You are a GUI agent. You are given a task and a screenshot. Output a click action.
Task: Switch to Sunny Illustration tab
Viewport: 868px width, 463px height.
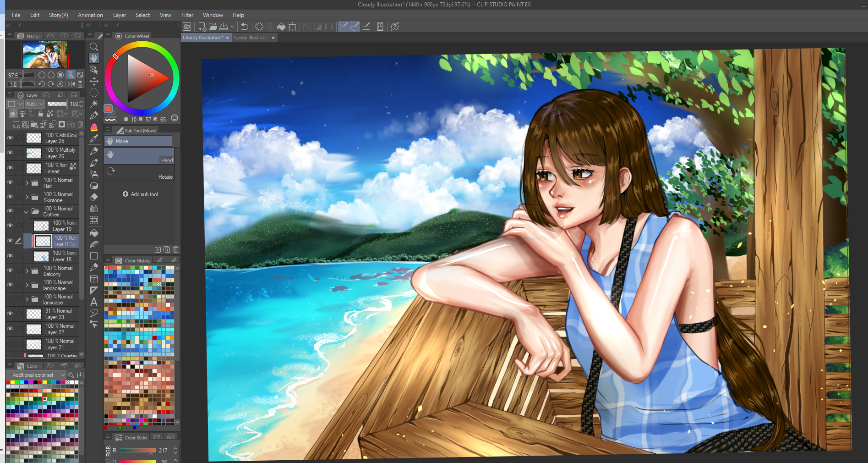[x=251, y=38]
